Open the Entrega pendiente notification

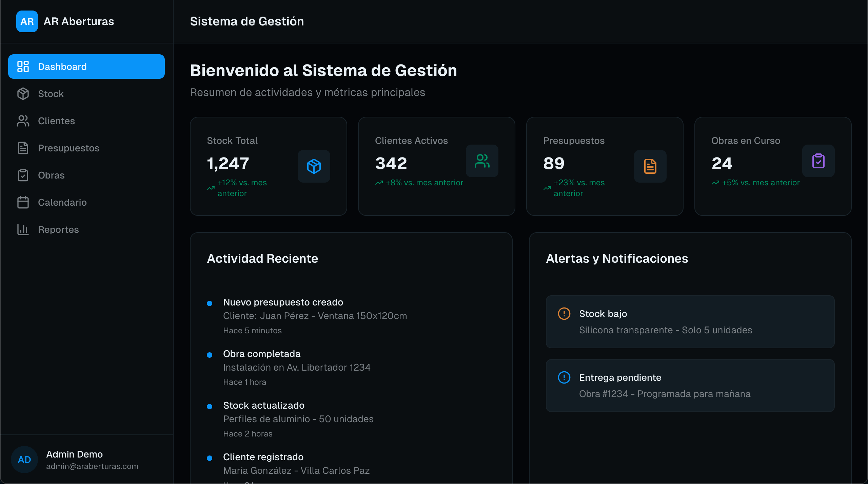(690, 386)
